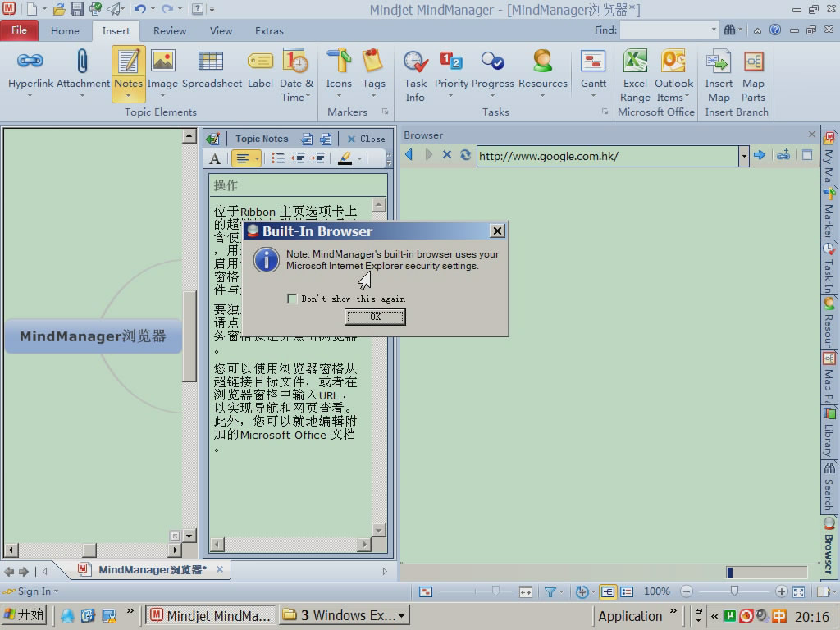Set topic Priority from the ribbon
This screenshot has width=840, height=630.
tap(450, 68)
